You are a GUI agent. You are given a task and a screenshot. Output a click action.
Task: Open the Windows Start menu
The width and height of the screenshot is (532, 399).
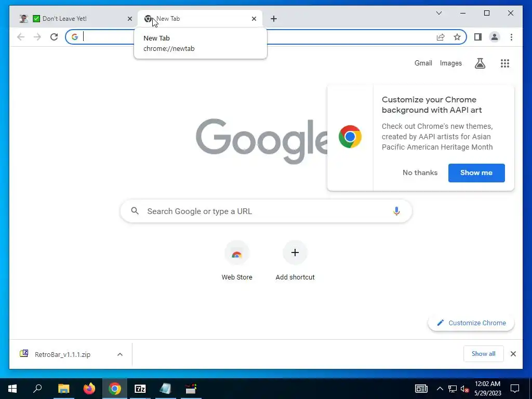click(x=12, y=389)
